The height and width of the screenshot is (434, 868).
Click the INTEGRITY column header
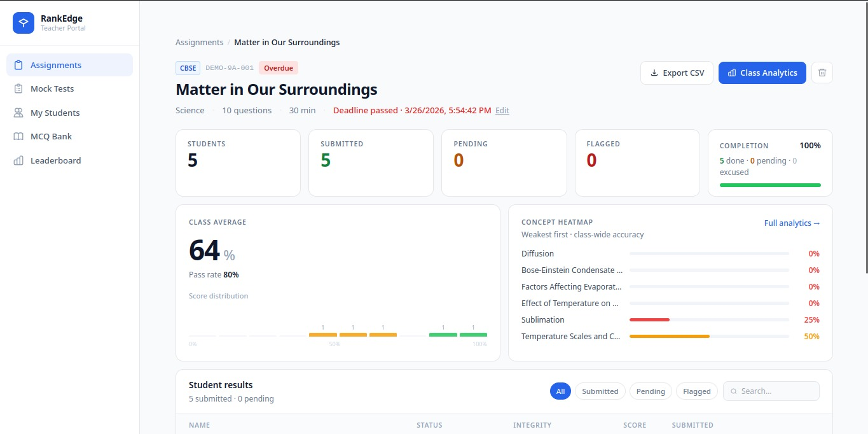[x=532, y=425]
